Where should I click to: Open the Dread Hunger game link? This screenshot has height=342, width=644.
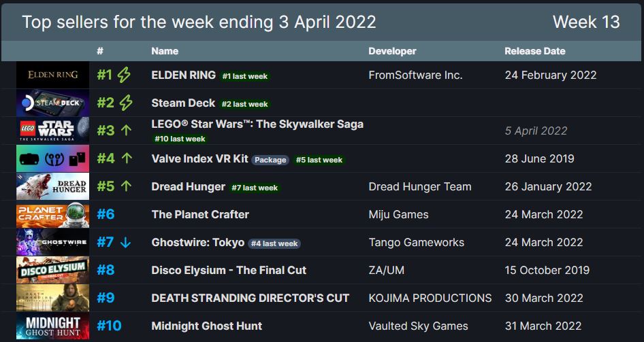[188, 186]
